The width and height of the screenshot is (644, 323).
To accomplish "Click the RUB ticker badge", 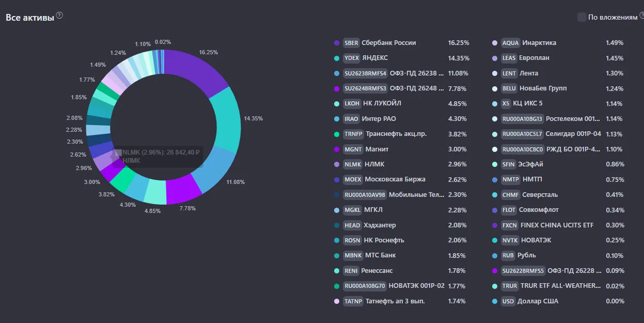I will tap(508, 255).
